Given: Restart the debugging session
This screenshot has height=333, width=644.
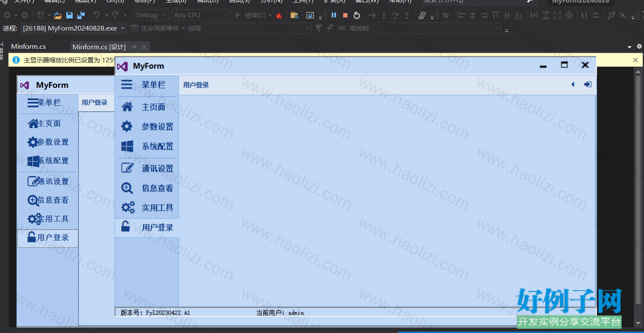Looking at the screenshot, I should [357, 15].
